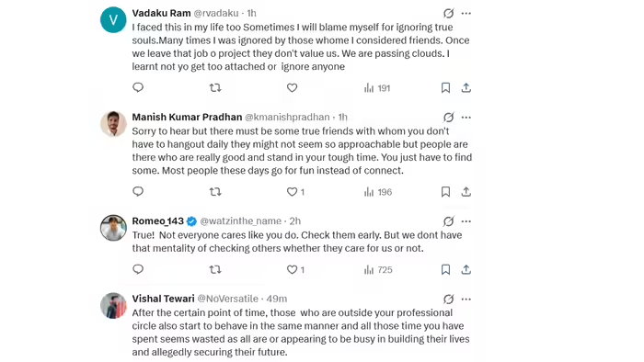Open Vishal Tewari's profile name
Viewport: 644px width, 362px height.
(163, 299)
